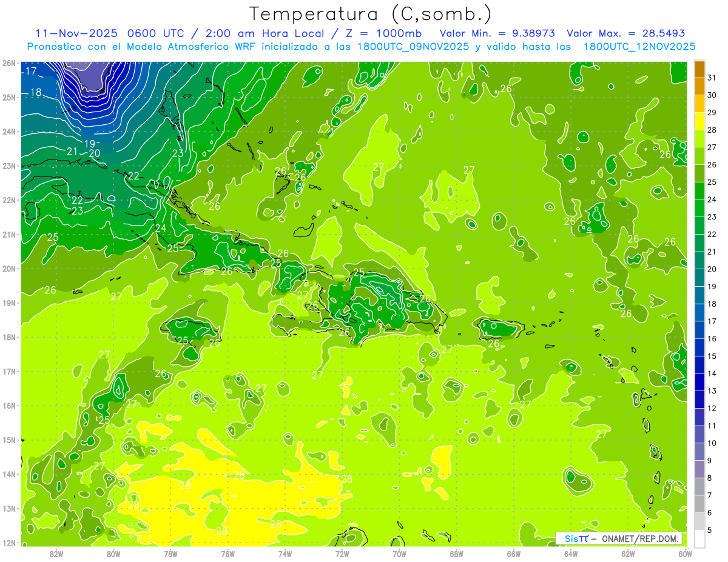Click the longitude axis label 76W
The height and width of the screenshot is (562, 728).
227,554
